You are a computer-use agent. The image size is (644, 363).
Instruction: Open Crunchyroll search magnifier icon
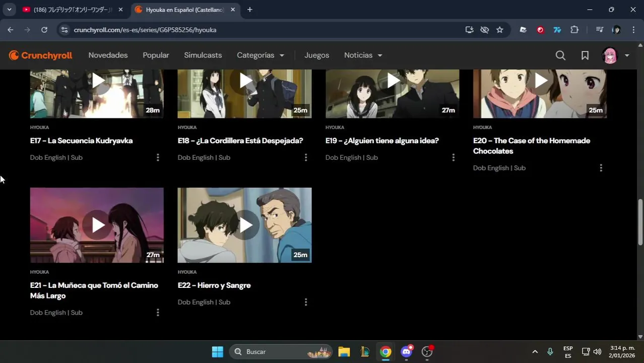point(560,55)
